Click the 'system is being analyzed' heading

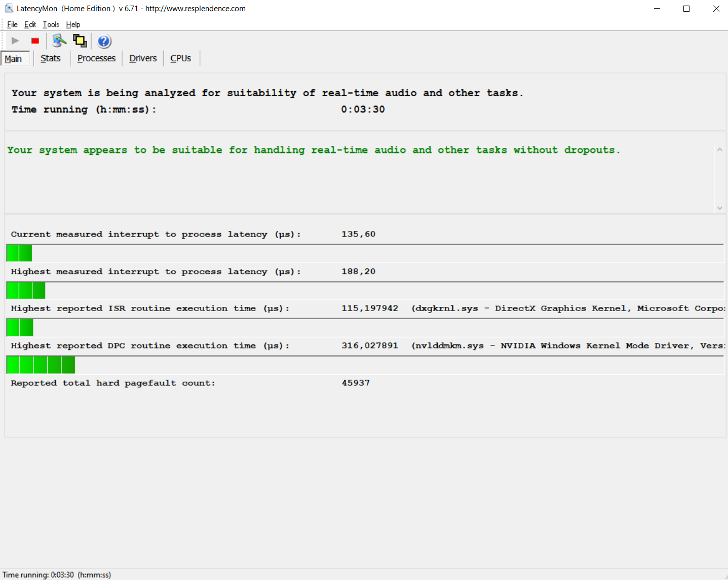tap(267, 93)
